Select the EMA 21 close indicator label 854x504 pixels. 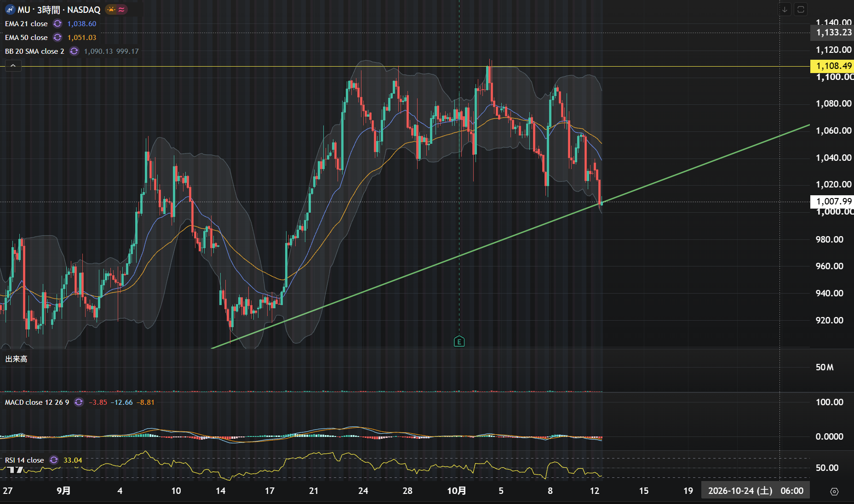tap(26, 24)
